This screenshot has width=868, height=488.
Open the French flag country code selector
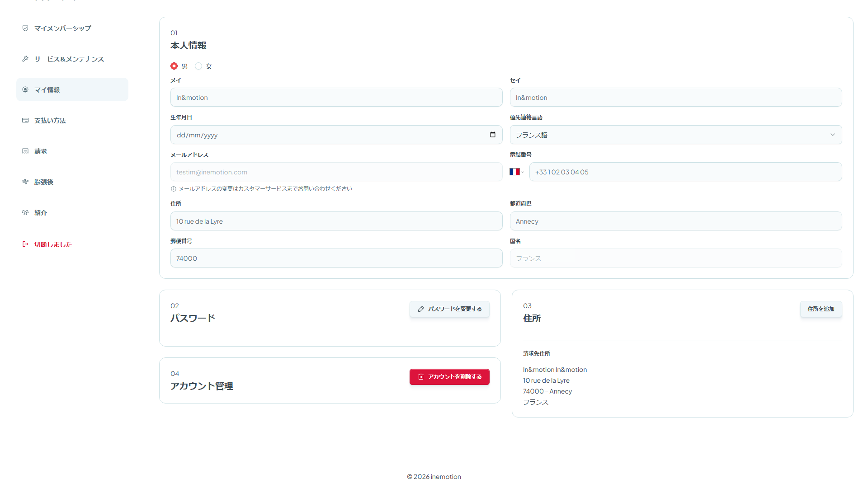pos(517,172)
